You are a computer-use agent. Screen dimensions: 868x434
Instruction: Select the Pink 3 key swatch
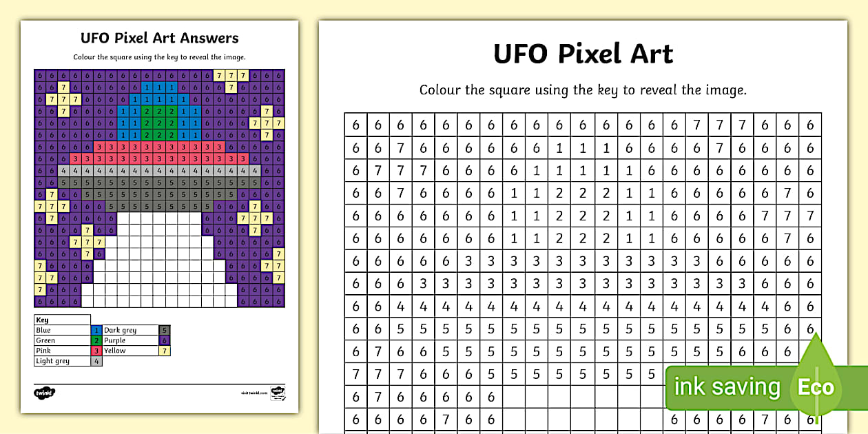coord(96,351)
